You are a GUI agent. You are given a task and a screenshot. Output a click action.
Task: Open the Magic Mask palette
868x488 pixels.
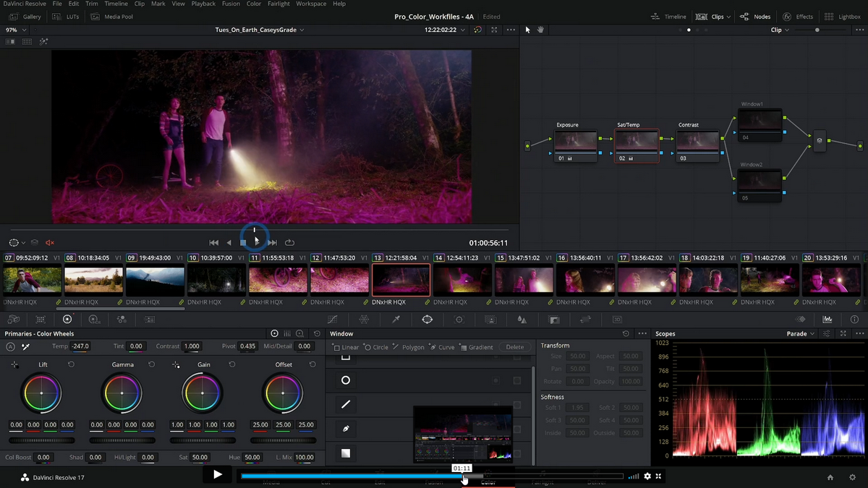(490, 319)
